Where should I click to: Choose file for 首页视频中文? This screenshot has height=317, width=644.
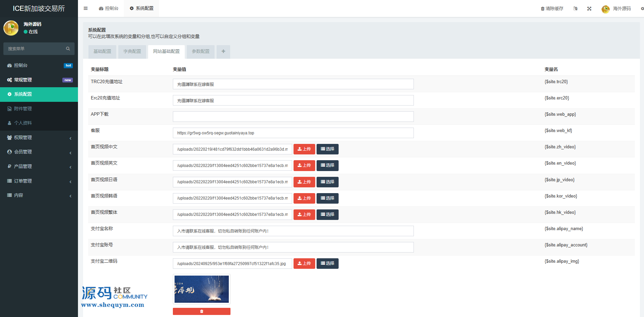point(327,149)
